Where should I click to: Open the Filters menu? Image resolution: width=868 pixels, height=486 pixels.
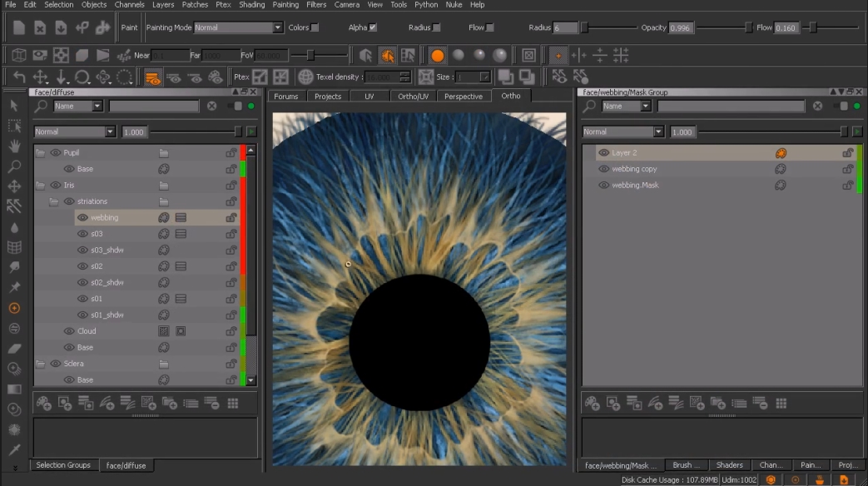tap(316, 4)
